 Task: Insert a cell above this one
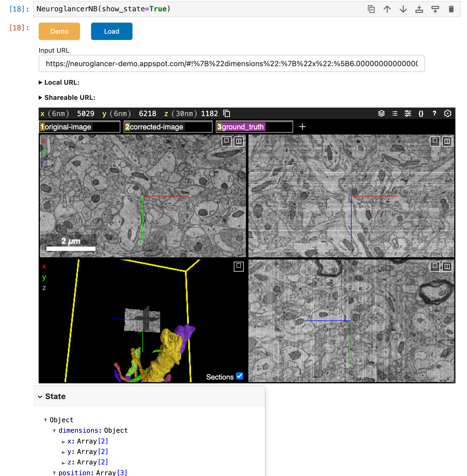coord(419,9)
